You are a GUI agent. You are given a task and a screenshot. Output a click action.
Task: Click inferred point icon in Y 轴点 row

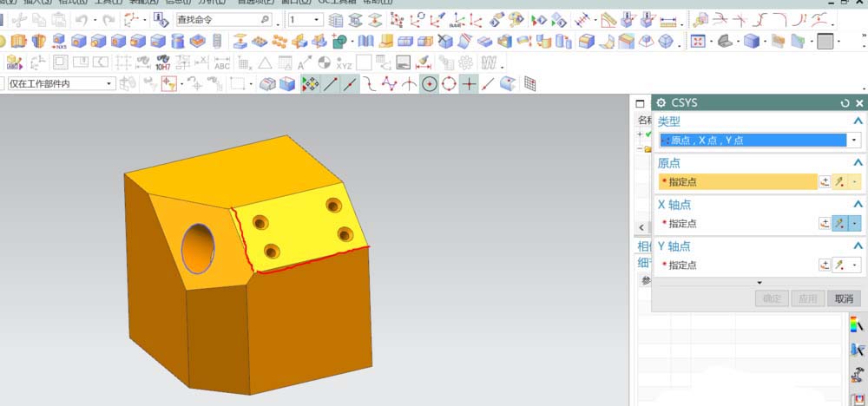[839, 265]
